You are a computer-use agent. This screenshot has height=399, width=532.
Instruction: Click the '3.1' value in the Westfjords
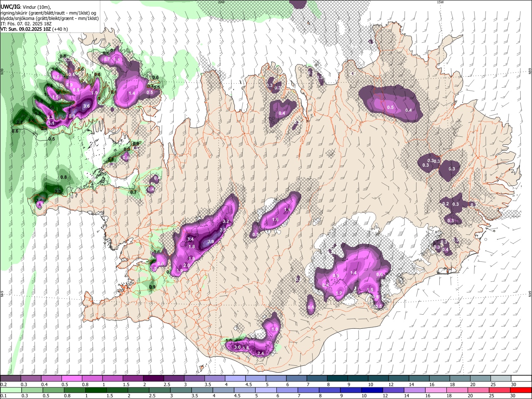tap(52, 123)
